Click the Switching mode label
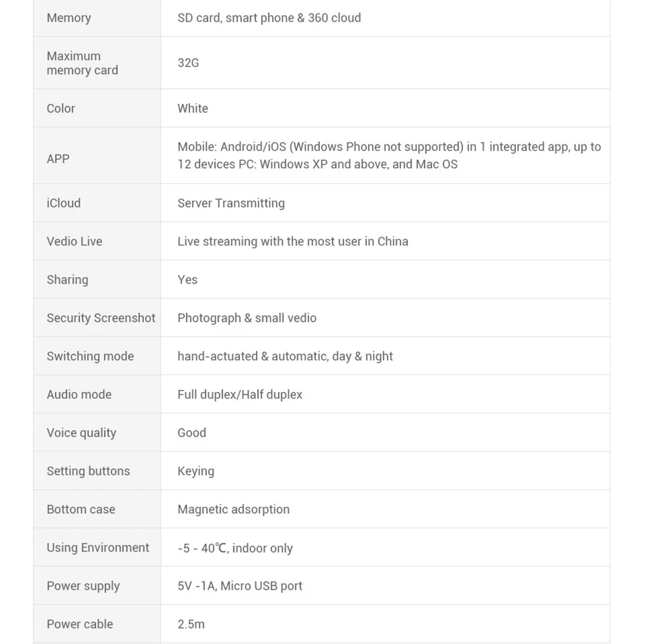 pos(90,356)
